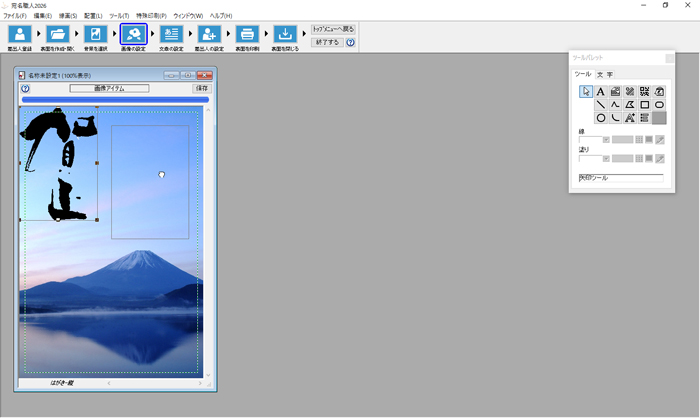
Task: Open the 裏面を作成・開く folder icon
Action: tap(57, 35)
